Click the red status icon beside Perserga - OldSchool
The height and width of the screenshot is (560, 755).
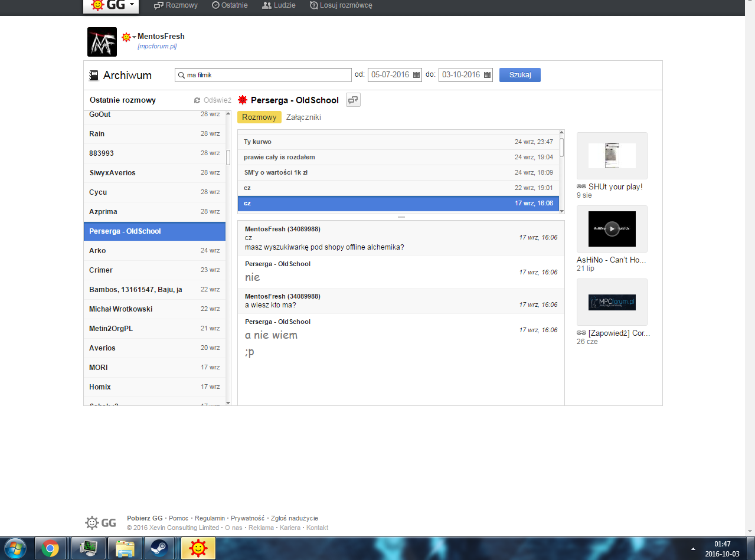click(x=242, y=100)
